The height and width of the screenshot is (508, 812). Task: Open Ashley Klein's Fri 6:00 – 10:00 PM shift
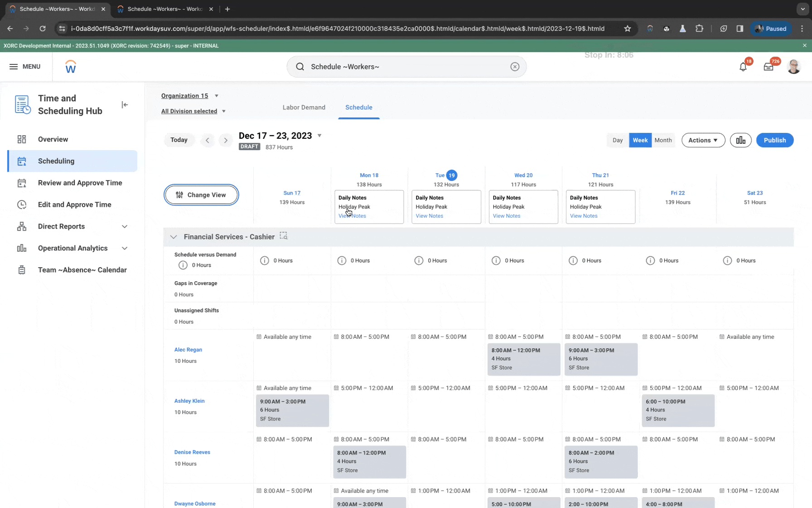tap(678, 410)
